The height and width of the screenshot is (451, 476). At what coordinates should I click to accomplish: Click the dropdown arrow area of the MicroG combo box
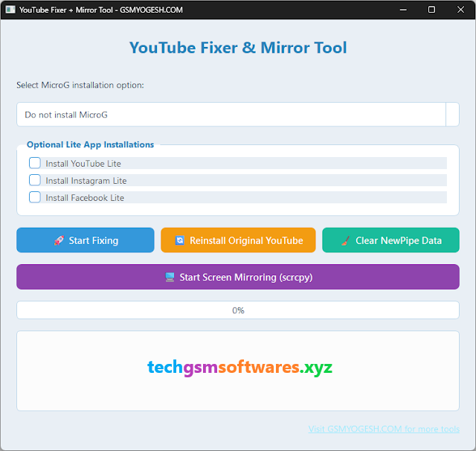(452, 115)
